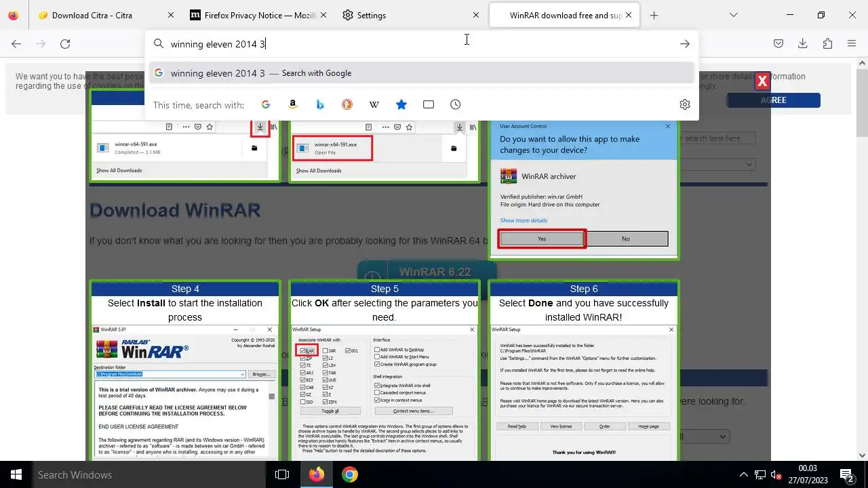Close the Download Citra tab
Viewport: 868px width, 488px height.
[x=170, y=15]
